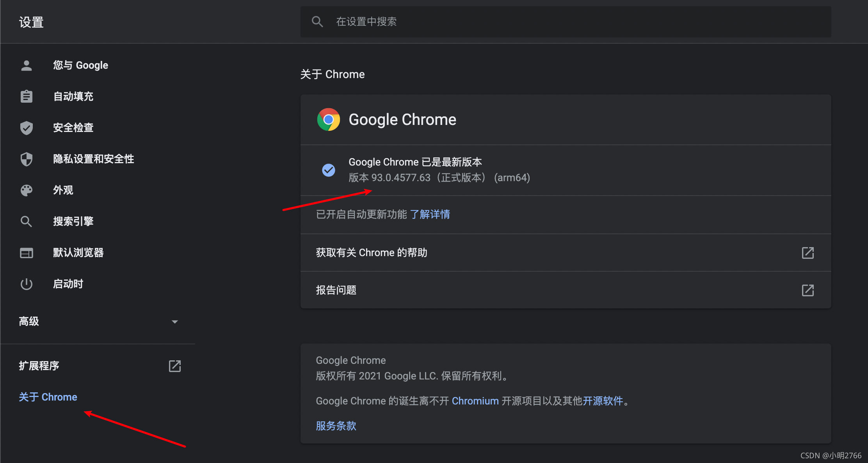868x463 pixels.
Task: Click the power icon for 启动时
Action: point(26,284)
